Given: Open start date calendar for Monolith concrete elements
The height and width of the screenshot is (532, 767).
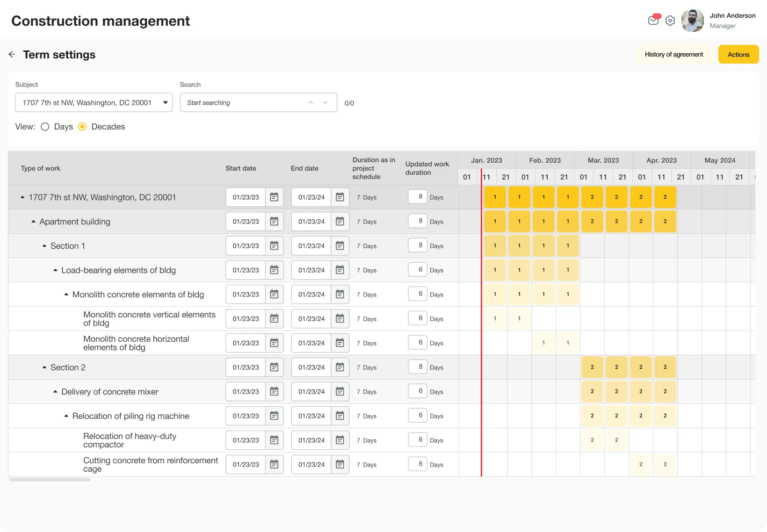Looking at the screenshot, I should click(x=275, y=295).
